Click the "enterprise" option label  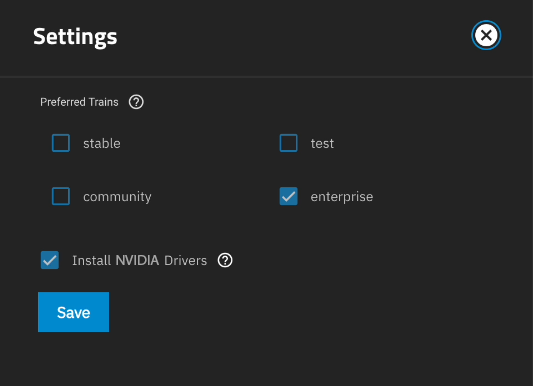pyautogui.click(x=342, y=197)
